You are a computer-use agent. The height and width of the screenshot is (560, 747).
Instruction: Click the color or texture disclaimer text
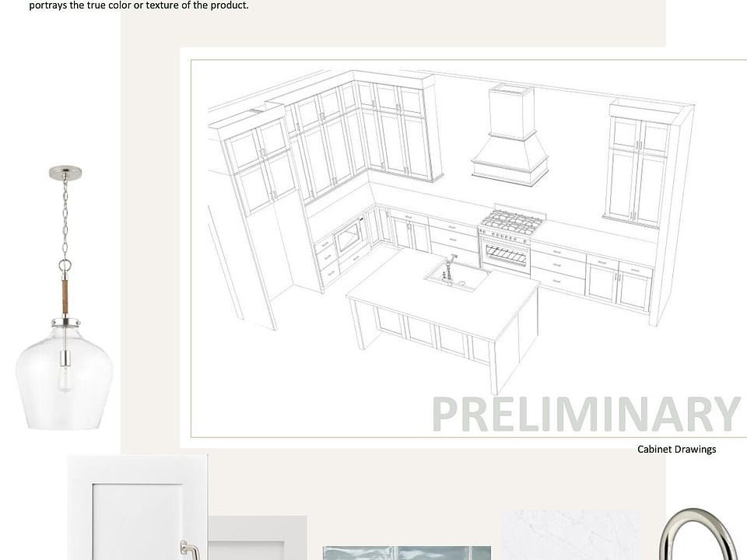tap(139, 6)
